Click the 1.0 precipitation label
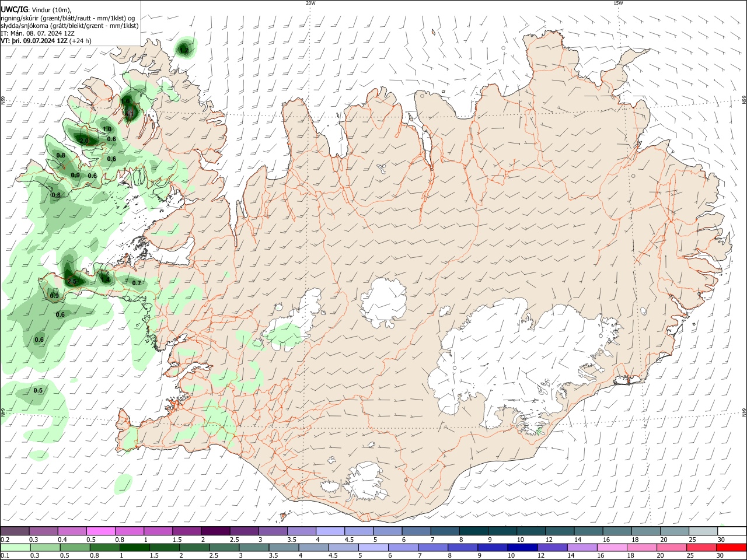The height and width of the screenshot is (560, 747). [x=107, y=129]
